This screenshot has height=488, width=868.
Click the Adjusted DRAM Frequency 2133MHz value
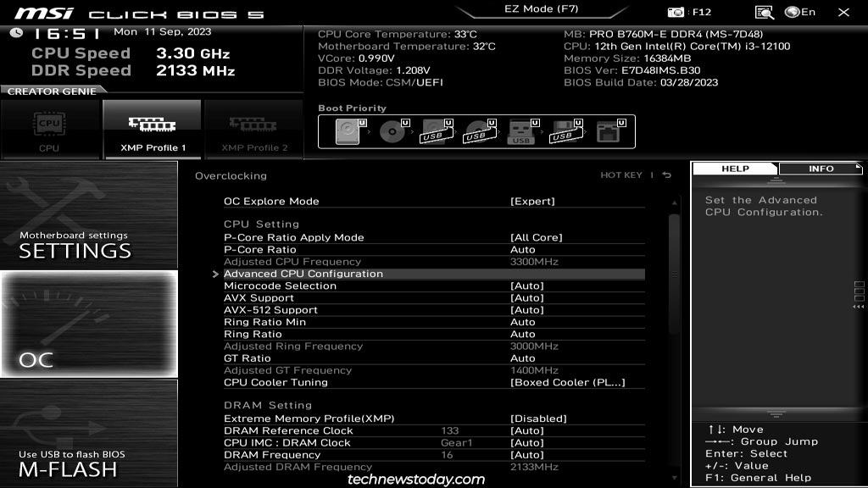pyautogui.click(x=534, y=467)
